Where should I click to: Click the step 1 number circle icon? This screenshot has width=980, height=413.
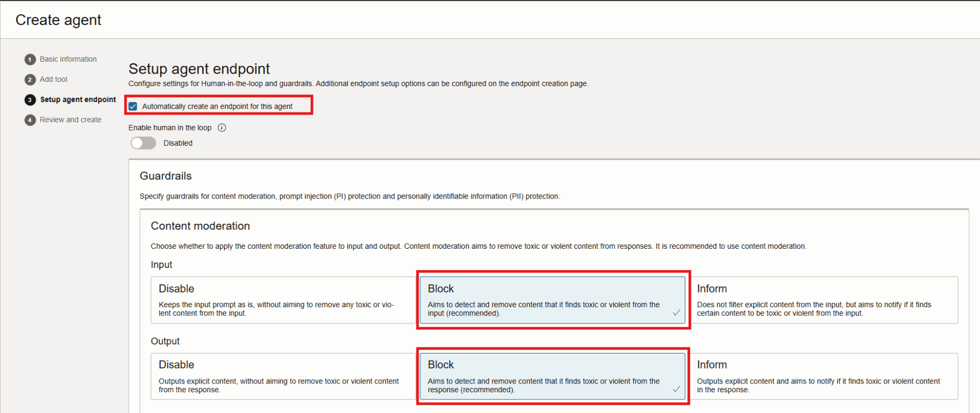[x=30, y=59]
